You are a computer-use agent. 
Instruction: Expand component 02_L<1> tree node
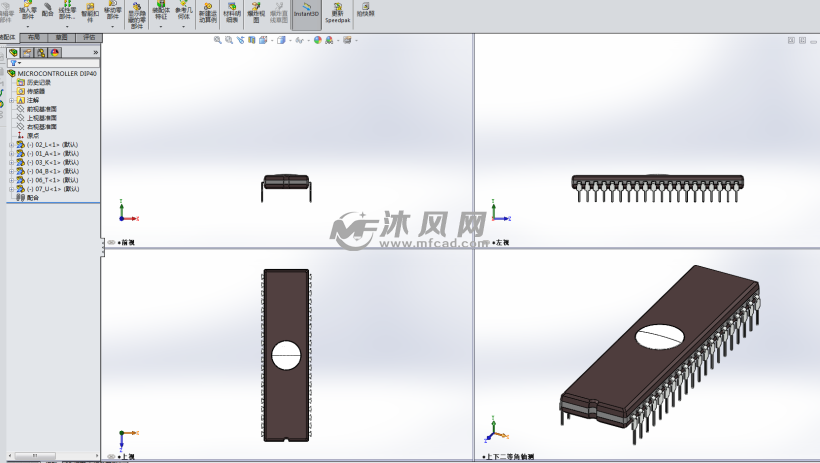(x=12, y=145)
